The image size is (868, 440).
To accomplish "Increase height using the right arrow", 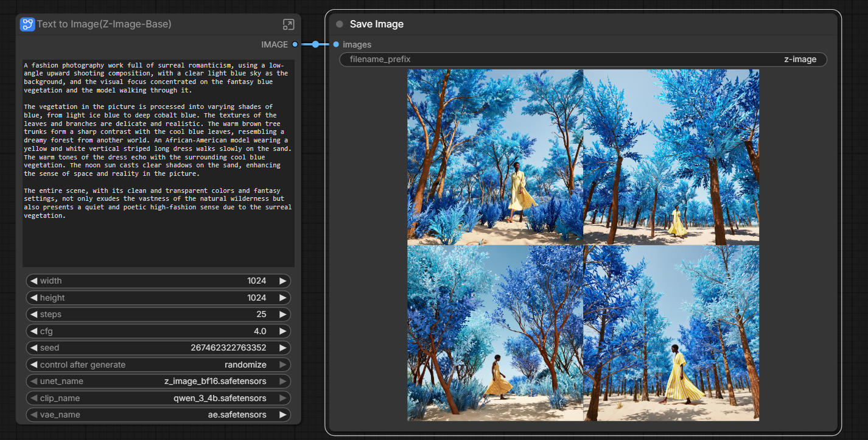I will [x=282, y=298].
